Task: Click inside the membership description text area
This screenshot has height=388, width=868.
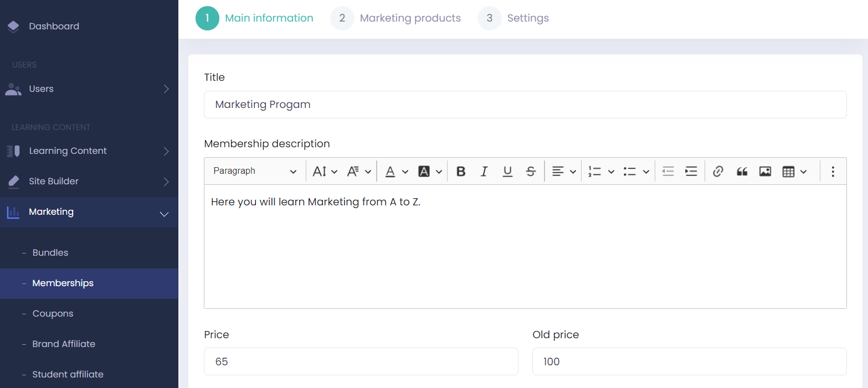Action: [525, 247]
